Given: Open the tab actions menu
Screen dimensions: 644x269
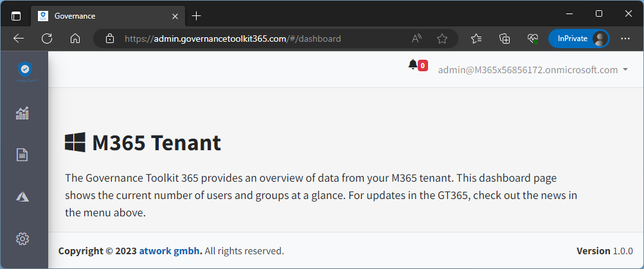Looking at the screenshot, I should click(x=16, y=15).
